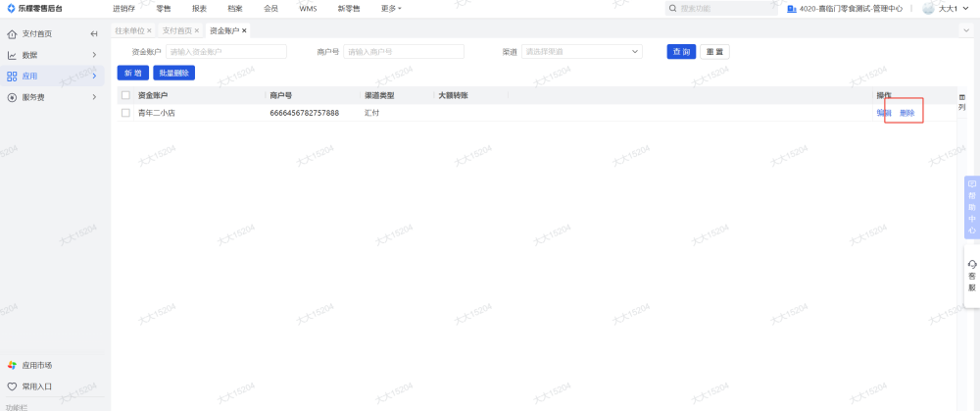Image resolution: width=980 pixels, height=411 pixels.
Task: Focus the 搜索功能 search box
Action: (x=722, y=9)
